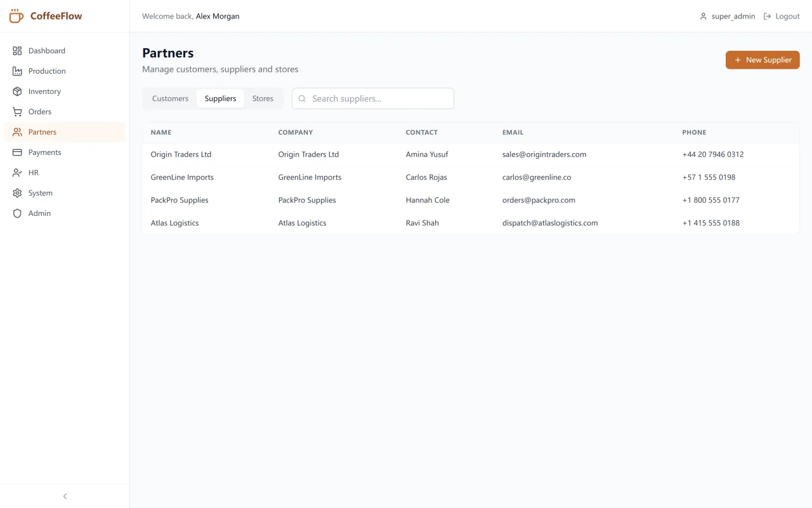Click the logout arrow icon
812x508 pixels.
767,17
